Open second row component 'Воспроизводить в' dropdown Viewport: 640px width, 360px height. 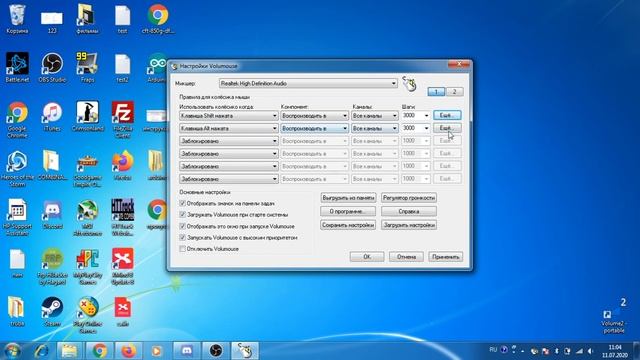pyautogui.click(x=314, y=128)
